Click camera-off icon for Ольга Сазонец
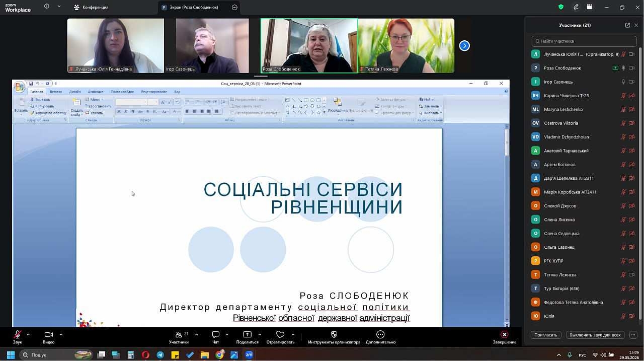 632,247
